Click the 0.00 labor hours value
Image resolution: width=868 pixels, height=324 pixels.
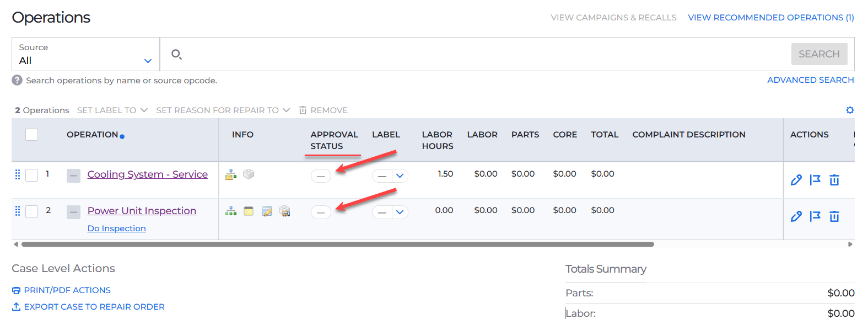click(x=444, y=210)
